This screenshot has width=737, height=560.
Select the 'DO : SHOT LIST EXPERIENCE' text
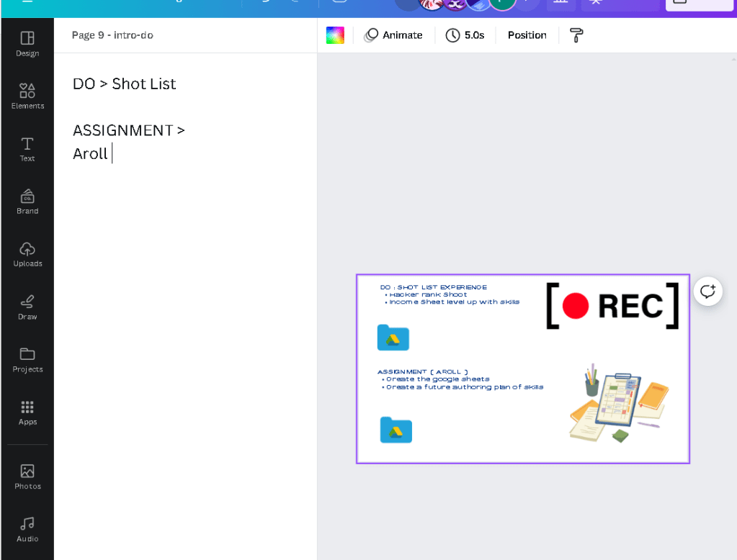point(434,287)
